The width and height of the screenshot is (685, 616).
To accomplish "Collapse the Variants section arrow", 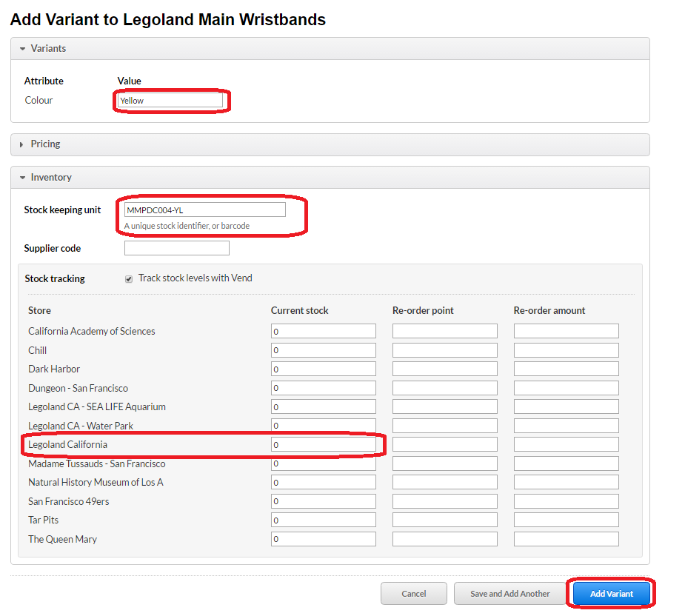I will point(23,48).
